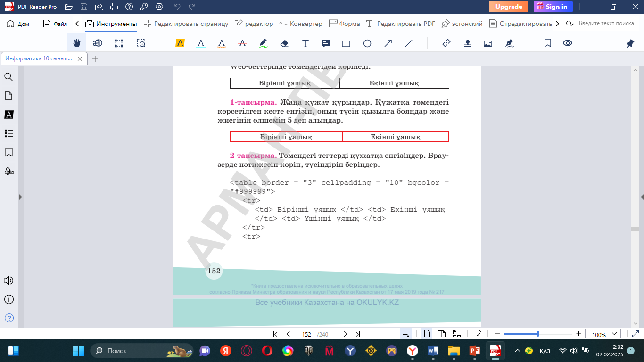Viewport: 644px width, 362px height.
Task: Close the Информатика 10 сынып document tab
Action: click(80, 59)
